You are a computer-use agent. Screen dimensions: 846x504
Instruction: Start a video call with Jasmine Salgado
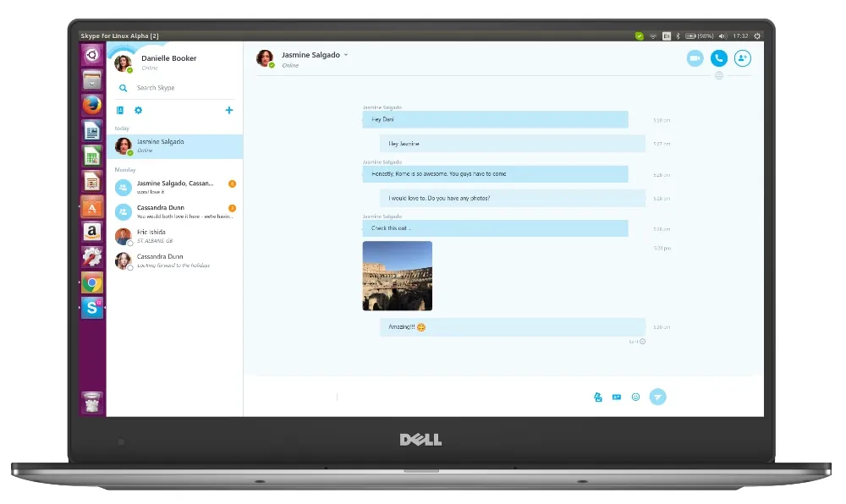695,58
